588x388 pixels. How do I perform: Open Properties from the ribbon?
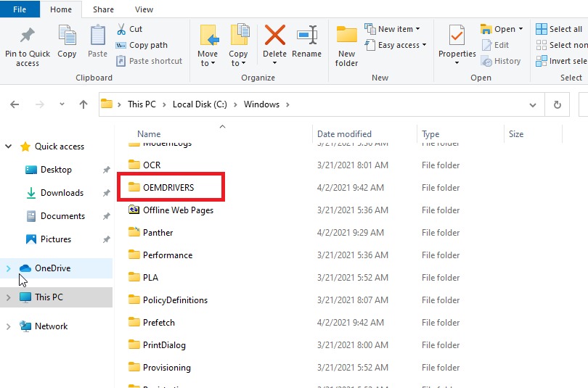(x=457, y=36)
